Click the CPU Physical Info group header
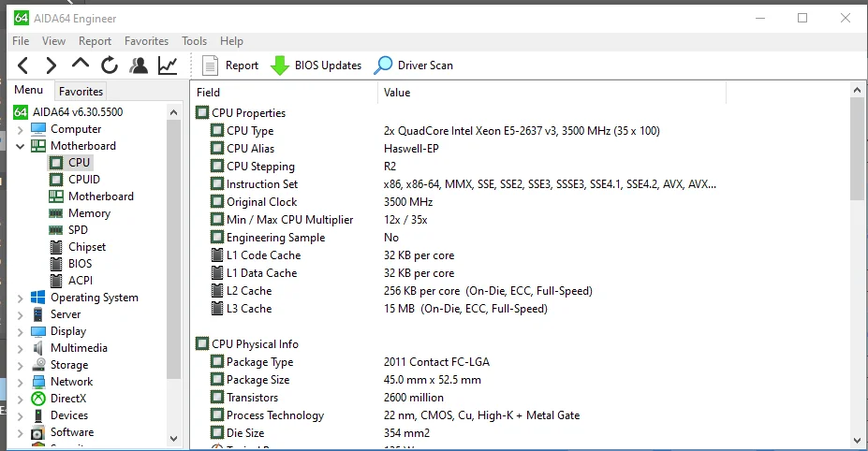The image size is (868, 451). [247, 344]
